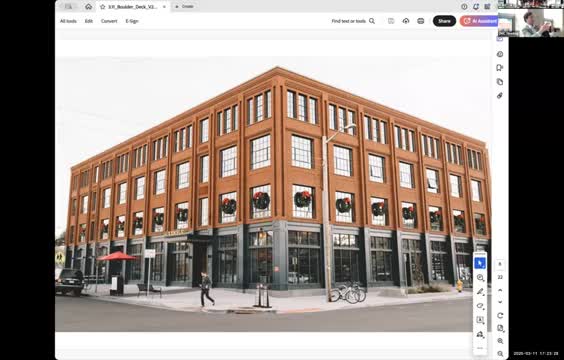Image resolution: width=564 pixels, height=360 pixels.
Task: Click the print icon in top toolbar
Action: pos(420,21)
